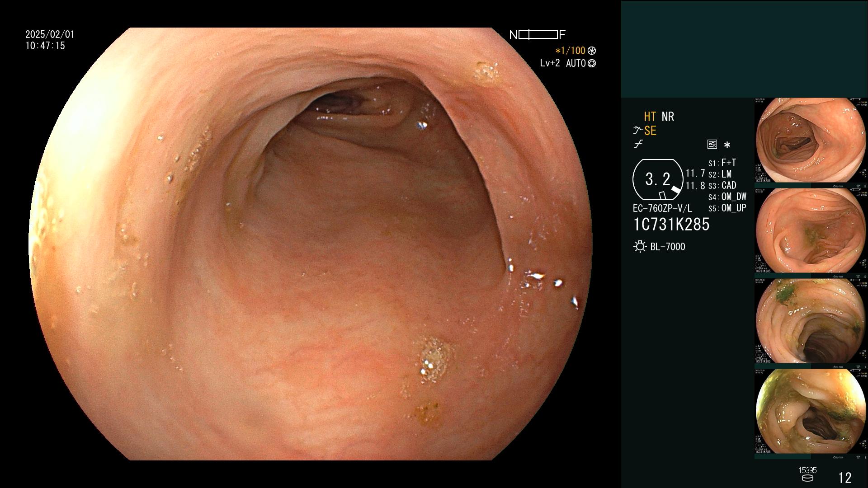Click the 15395 remaining storage count
This screenshot has height=488, width=868.
point(807,470)
